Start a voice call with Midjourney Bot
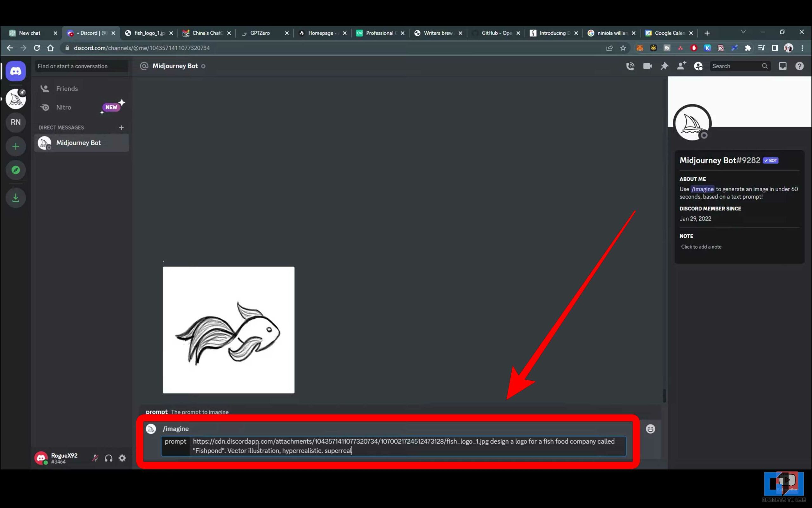The image size is (812, 508). [x=630, y=66]
